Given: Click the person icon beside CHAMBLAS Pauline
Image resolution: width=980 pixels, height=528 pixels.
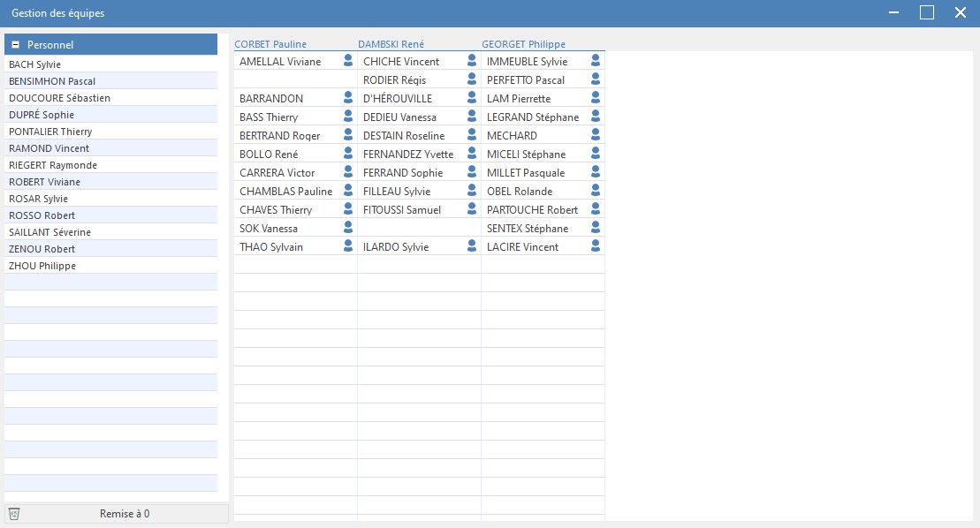Looking at the screenshot, I should (x=348, y=191).
